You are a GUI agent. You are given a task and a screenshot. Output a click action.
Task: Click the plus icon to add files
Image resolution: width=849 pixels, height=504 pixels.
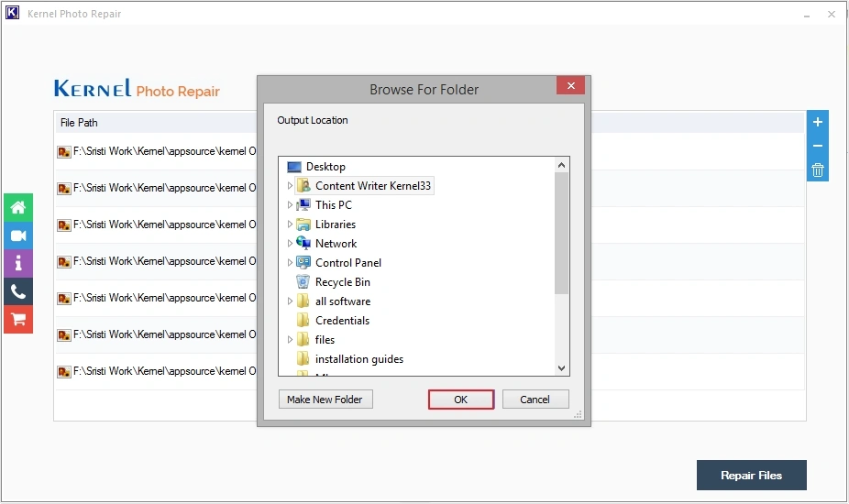point(818,122)
